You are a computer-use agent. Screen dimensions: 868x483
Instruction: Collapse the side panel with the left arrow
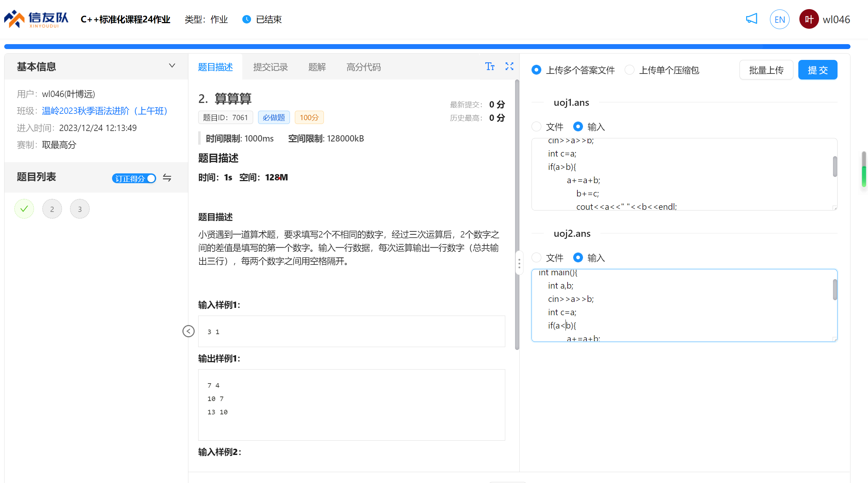188,331
